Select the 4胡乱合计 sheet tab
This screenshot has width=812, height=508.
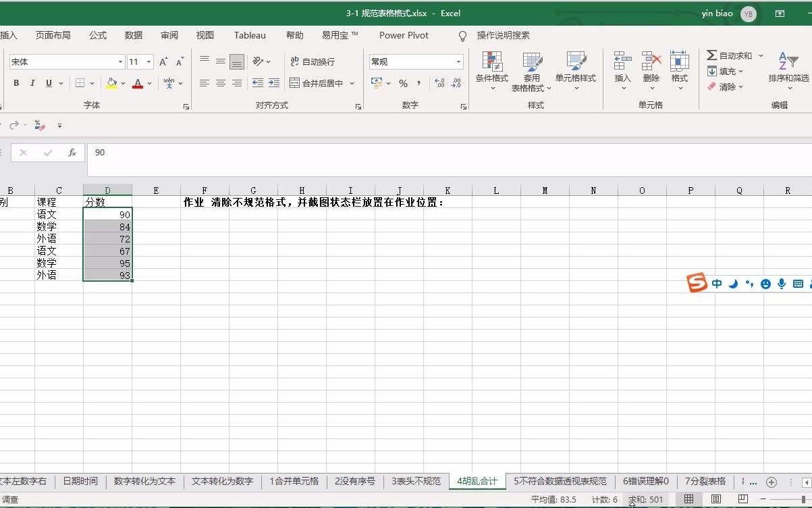(x=477, y=482)
